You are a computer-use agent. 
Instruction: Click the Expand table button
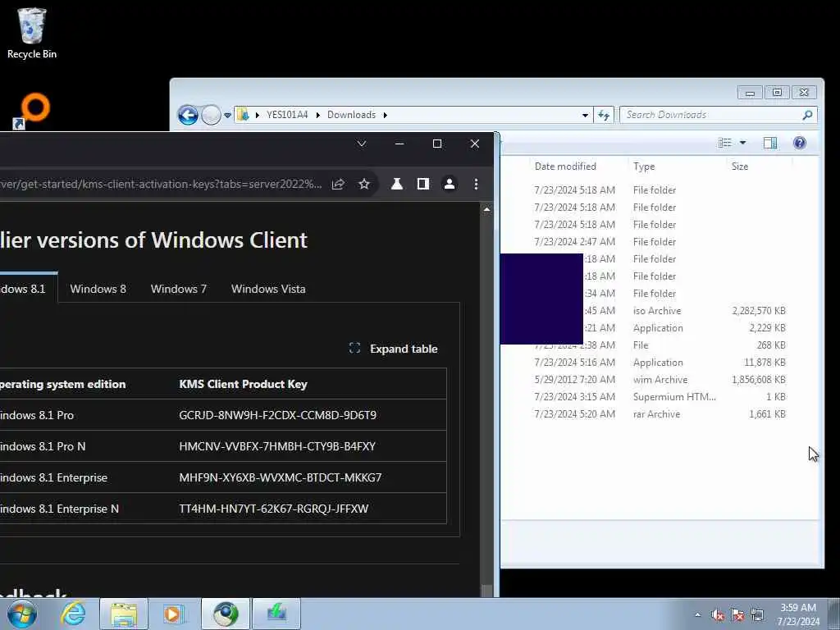click(393, 349)
